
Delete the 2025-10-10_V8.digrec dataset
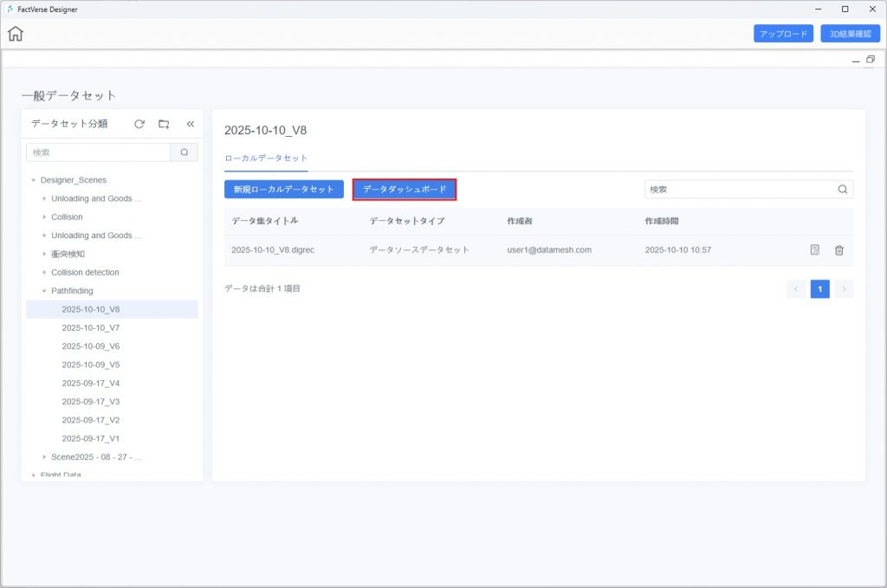tap(838, 249)
